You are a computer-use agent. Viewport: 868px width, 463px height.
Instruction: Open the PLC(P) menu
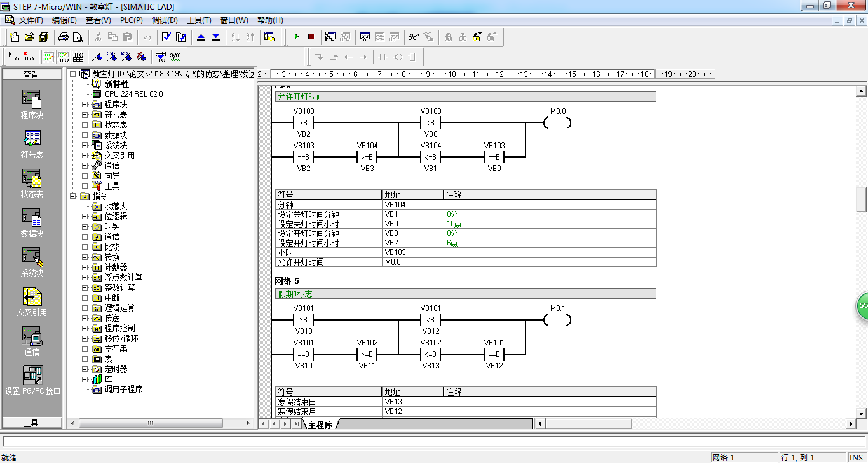click(x=131, y=20)
